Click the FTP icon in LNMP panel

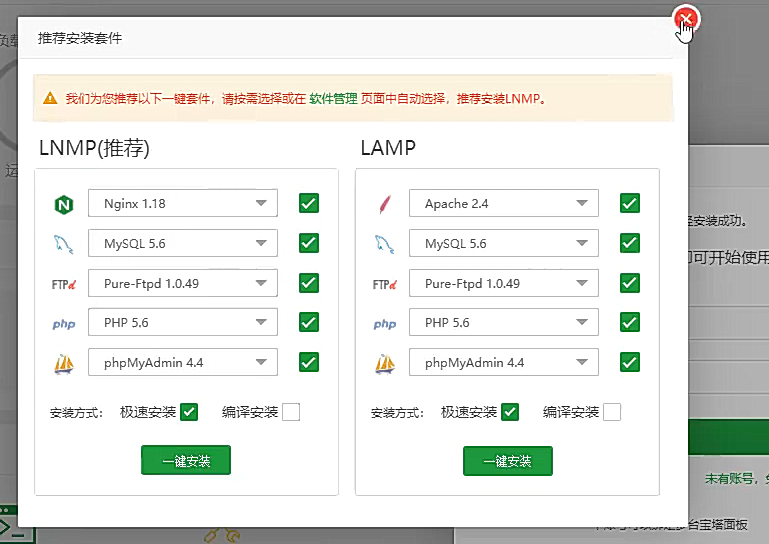coord(64,284)
